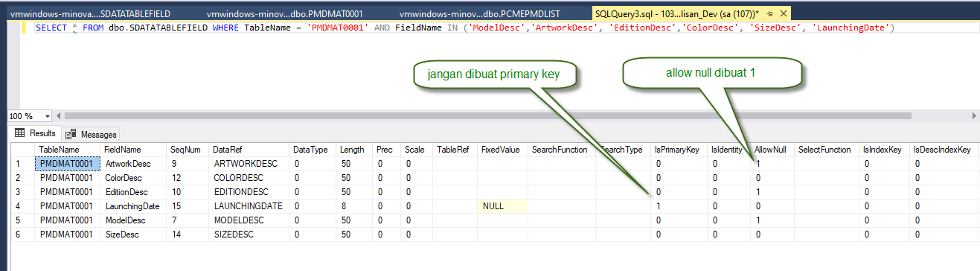Click the FixedValue column header
The height and width of the screenshot is (271, 980).
502,150
